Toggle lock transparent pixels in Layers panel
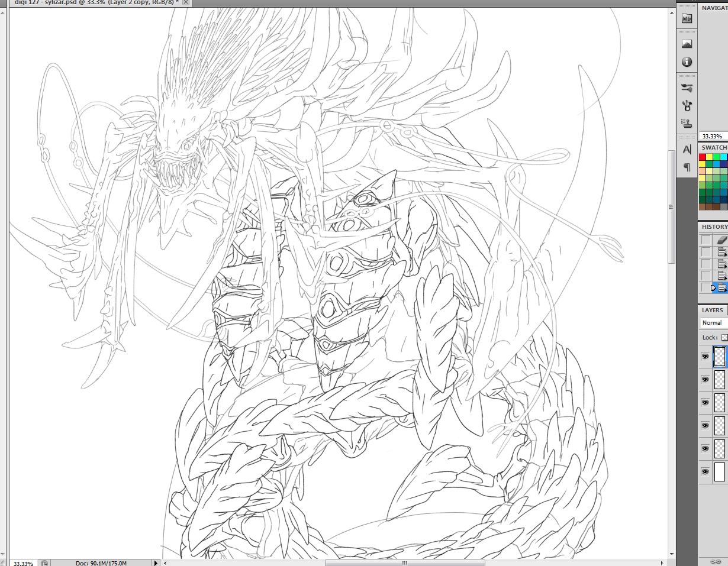 pos(724,337)
